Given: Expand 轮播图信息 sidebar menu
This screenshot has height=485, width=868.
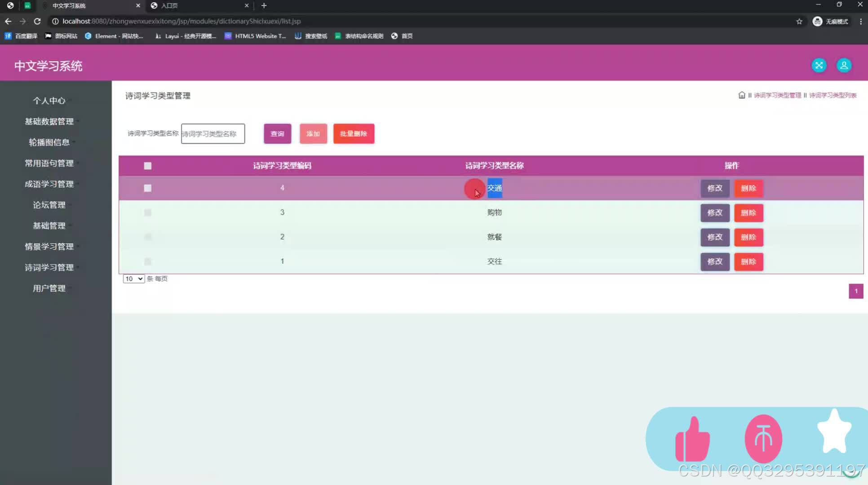Looking at the screenshot, I should pos(49,142).
